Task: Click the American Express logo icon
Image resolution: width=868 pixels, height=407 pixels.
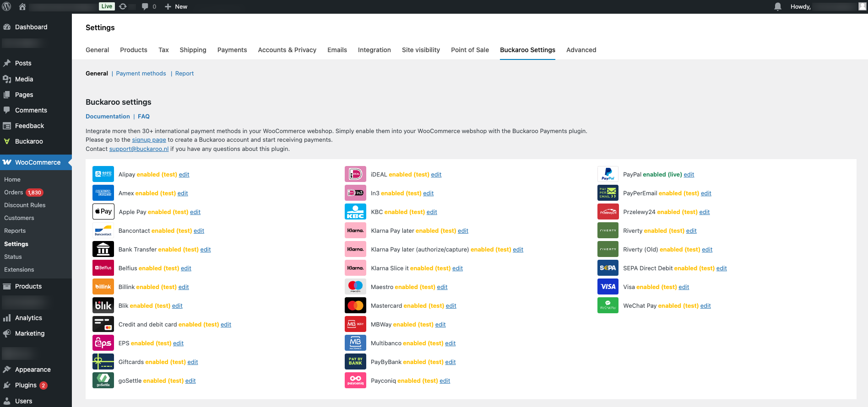Action: 103,193
